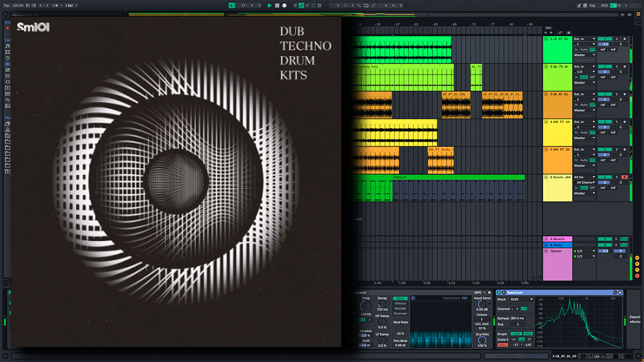644x362 pixels.
Task: Jump to previous locator arrow
Action: tap(546, 33)
